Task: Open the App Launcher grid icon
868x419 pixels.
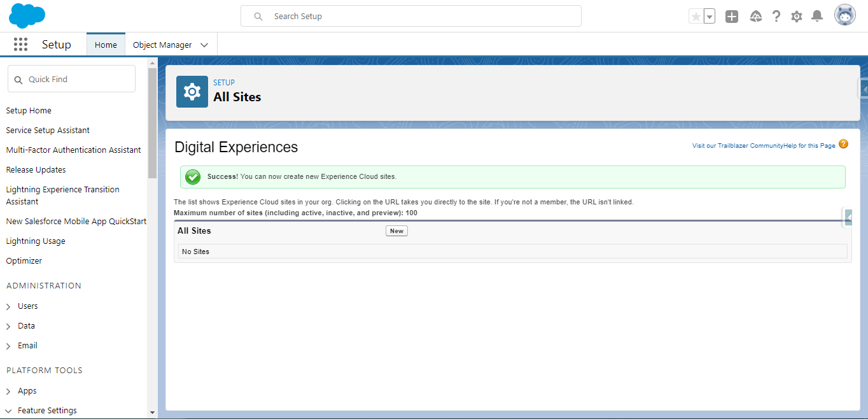Action: click(x=20, y=44)
